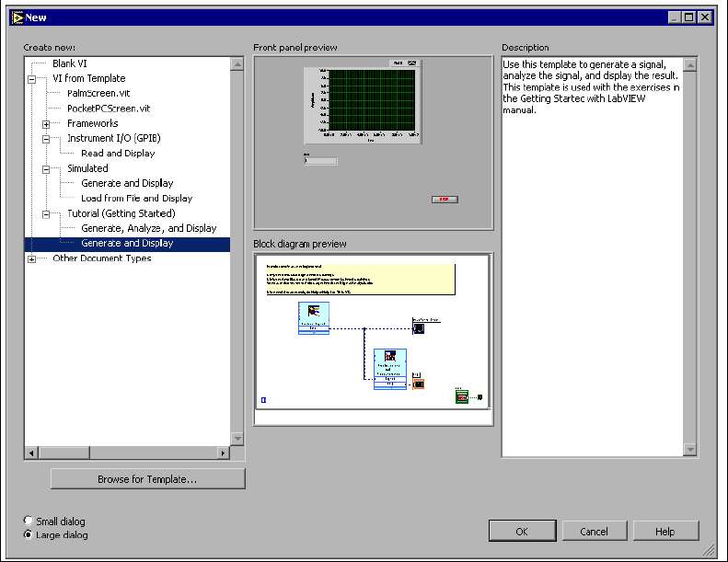Select Blank VI in the tree
This screenshot has width=728, height=562.
point(70,63)
